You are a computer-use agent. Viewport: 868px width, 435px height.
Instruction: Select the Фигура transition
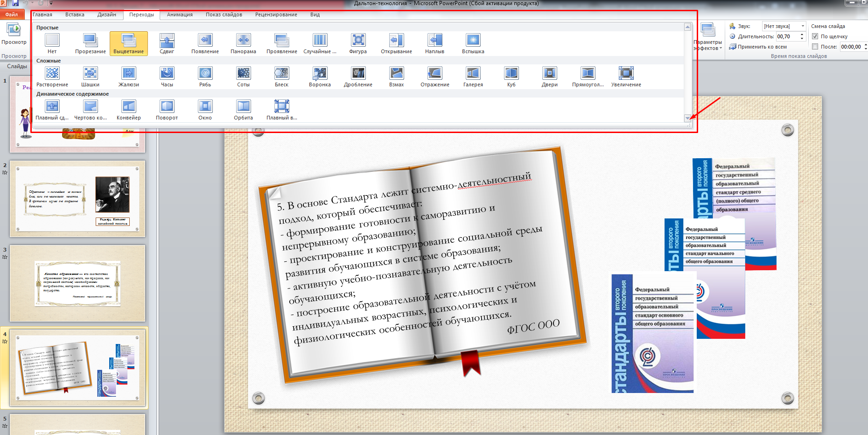[358, 44]
